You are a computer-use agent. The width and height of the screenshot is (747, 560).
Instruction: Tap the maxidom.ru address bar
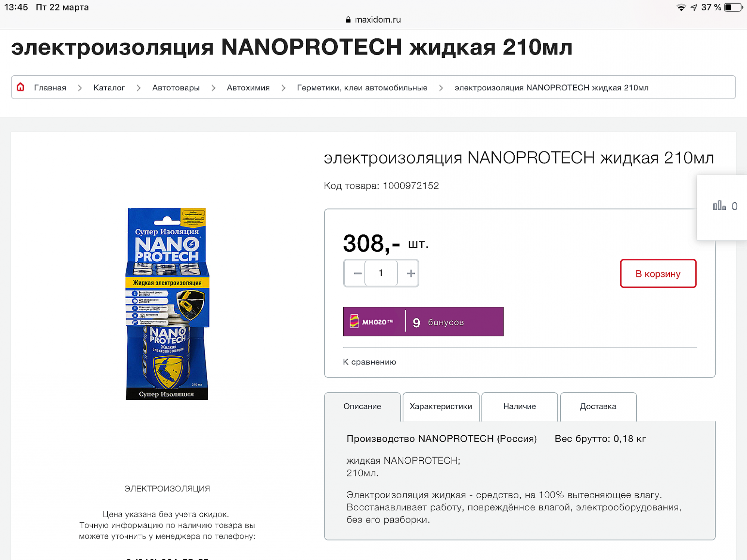tap(373, 20)
